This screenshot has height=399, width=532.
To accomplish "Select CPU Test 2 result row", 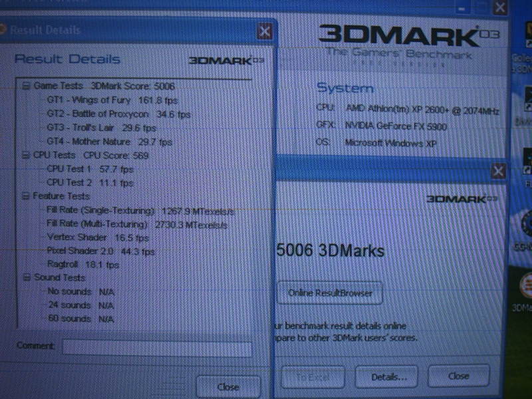I will point(90,183).
